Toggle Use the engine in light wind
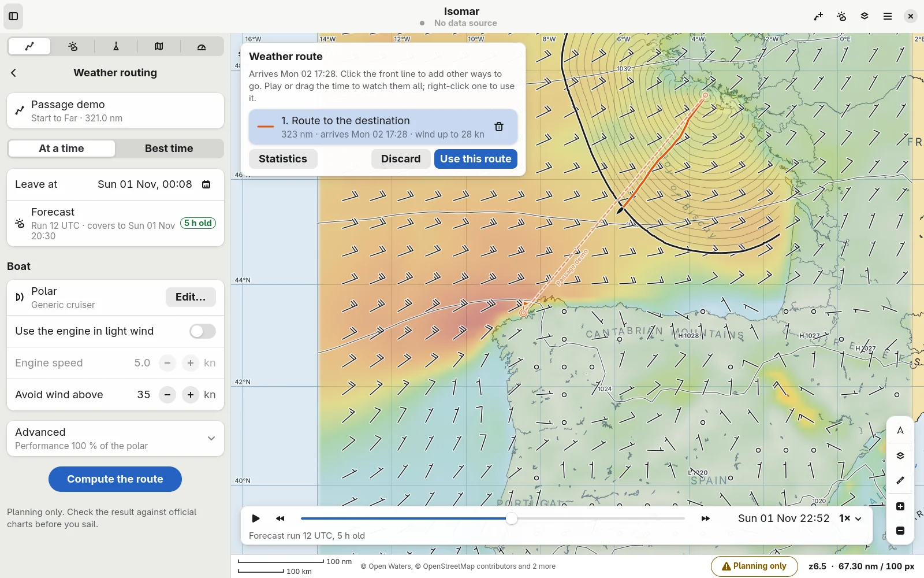 [x=203, y=331]
